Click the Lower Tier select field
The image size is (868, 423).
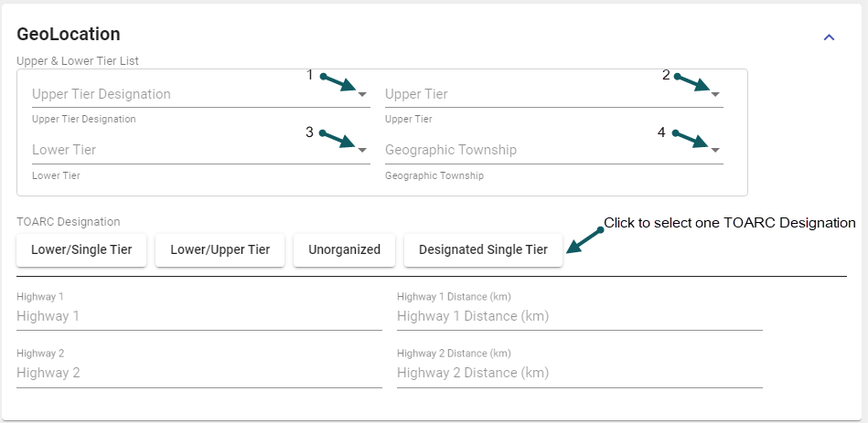point(183,150)
